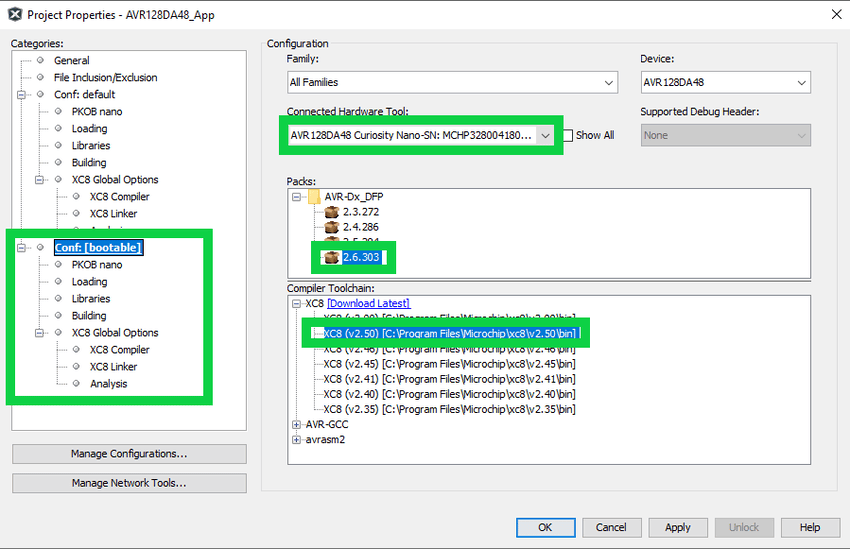Select Loading under Conf: [bootable]
The width and height of the screenshot is (850, 549).
pos(89,282)
